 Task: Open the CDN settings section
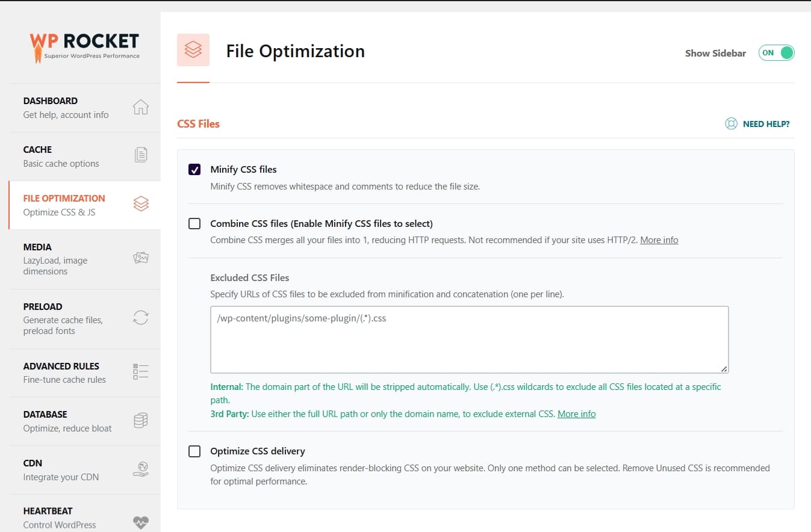85,470
